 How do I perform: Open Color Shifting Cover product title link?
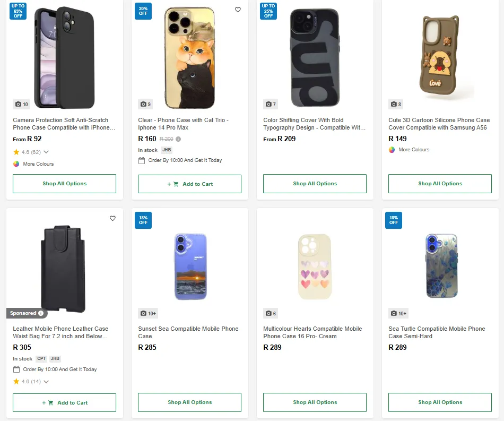315,124
